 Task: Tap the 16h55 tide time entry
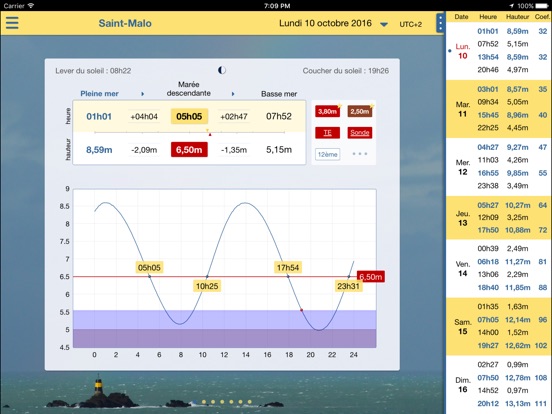click(x=488, y=173)
